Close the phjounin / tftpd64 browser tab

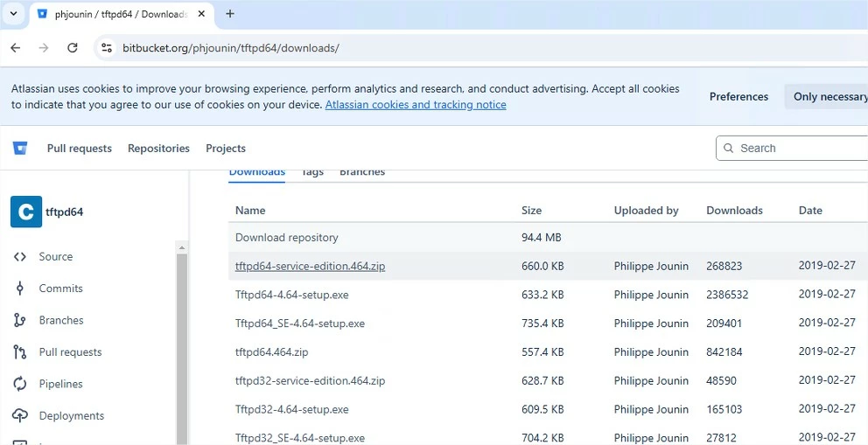tap(202, 14)
